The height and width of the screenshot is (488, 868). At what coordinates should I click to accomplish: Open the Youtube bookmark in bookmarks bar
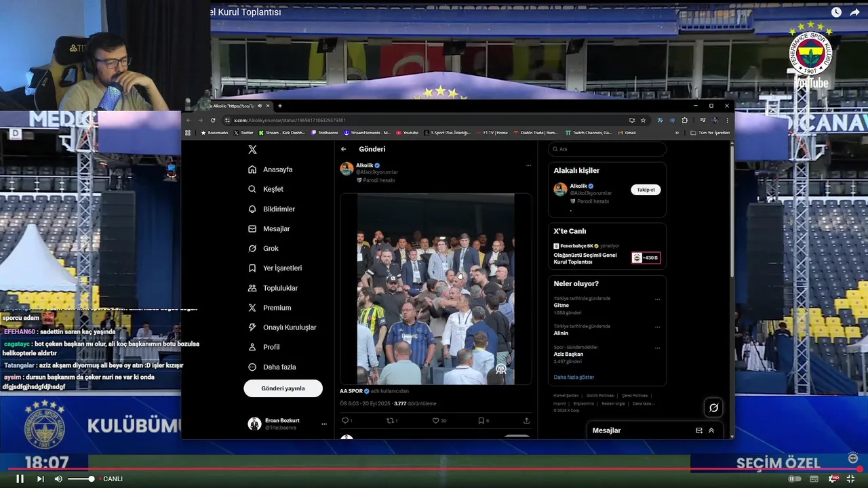[x=407, y=133]
